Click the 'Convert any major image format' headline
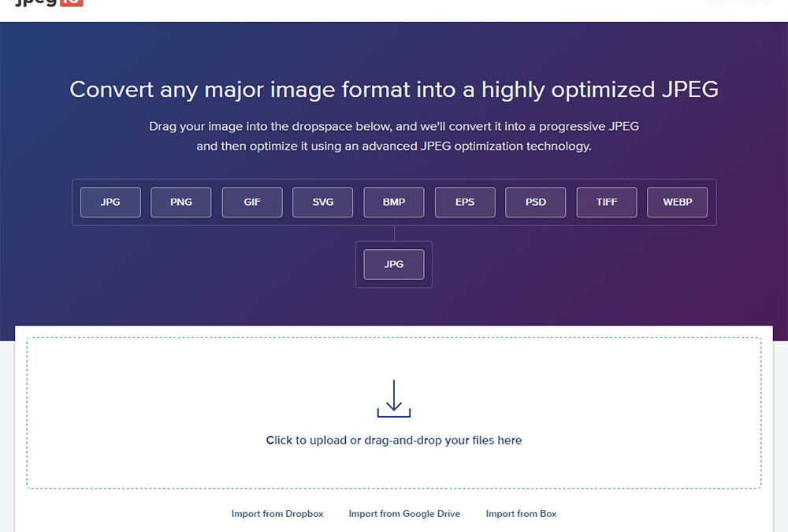This screenshot has width=788, height=532. [x=394, y=90]
